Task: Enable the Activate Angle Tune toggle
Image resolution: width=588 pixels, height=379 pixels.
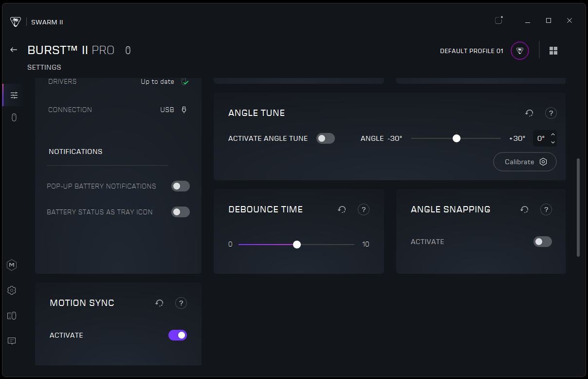Action: pos(326,138)
